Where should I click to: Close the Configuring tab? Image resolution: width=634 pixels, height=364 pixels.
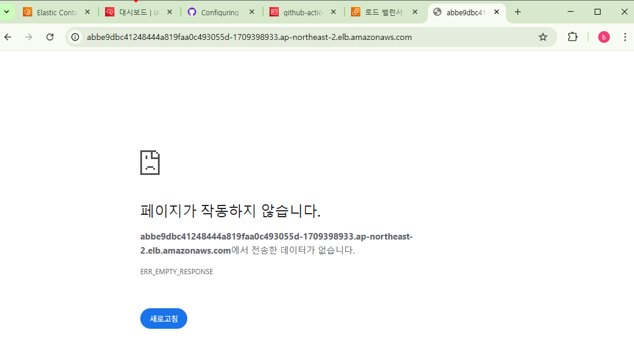tap(252, 12)
